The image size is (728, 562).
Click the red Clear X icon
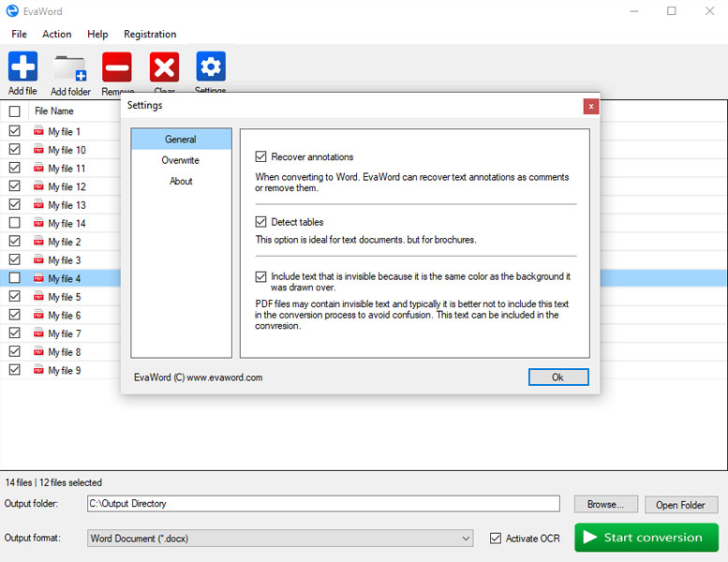point(164,67)
